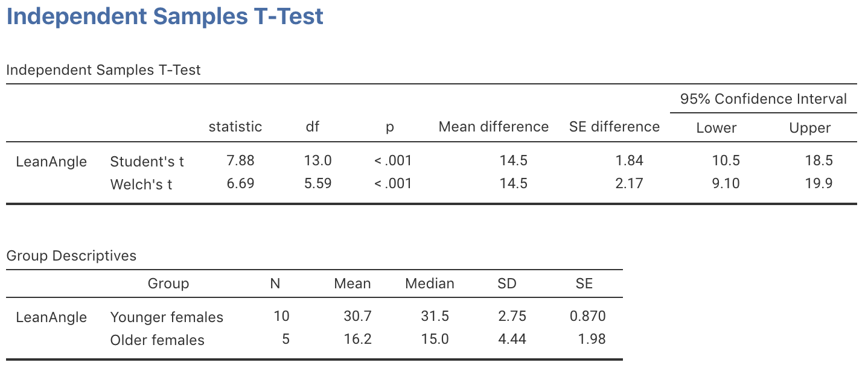
Task: Select the Older females group label
Action: pyautogui.click(x=157, y=340)
